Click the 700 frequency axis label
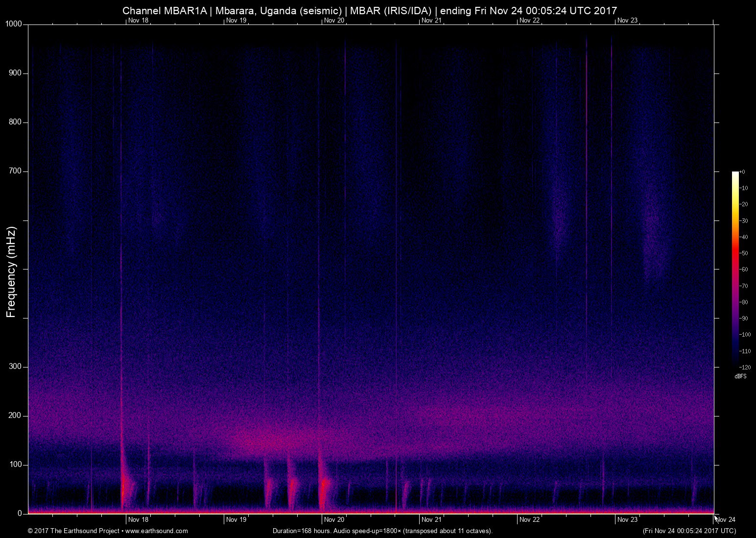This screenshot has width=756, height=538. pos(16,171)
